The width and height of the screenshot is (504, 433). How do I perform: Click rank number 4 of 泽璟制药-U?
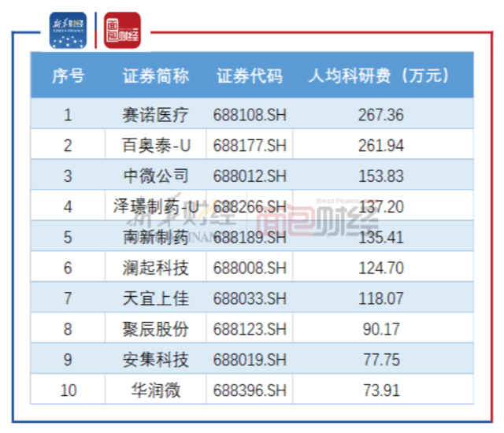68,206
